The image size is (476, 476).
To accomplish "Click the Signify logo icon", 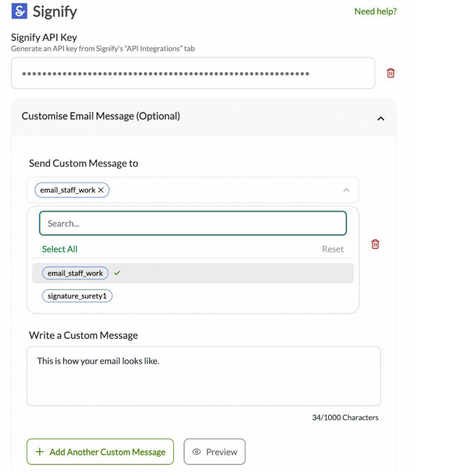I will pos(19,11).
